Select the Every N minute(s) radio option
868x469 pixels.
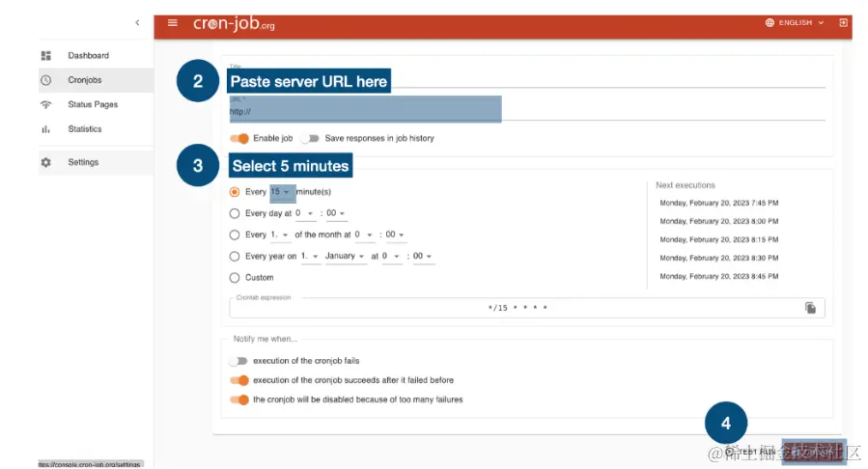click(x=235, y=192)
